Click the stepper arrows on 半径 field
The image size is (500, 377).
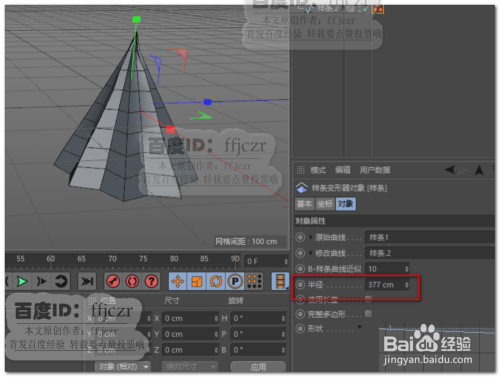click(406, 285)
